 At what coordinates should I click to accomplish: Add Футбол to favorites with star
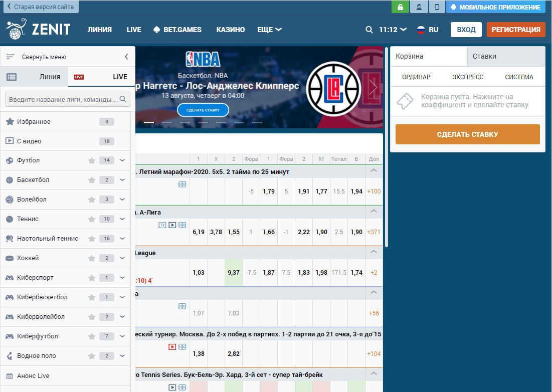coord(92,160)
